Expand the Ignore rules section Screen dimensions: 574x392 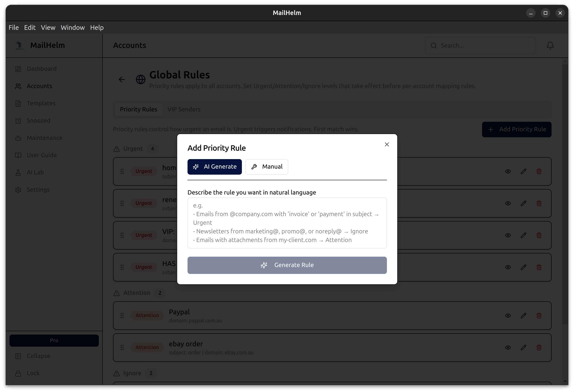click(132, 373)
